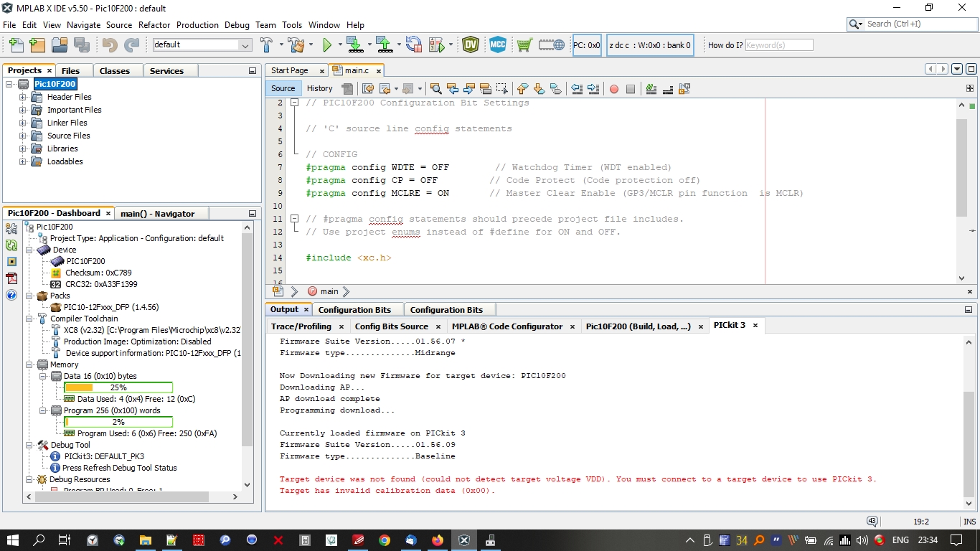Open the Production menu
The image size is (980, 551).
coord(197,24)
